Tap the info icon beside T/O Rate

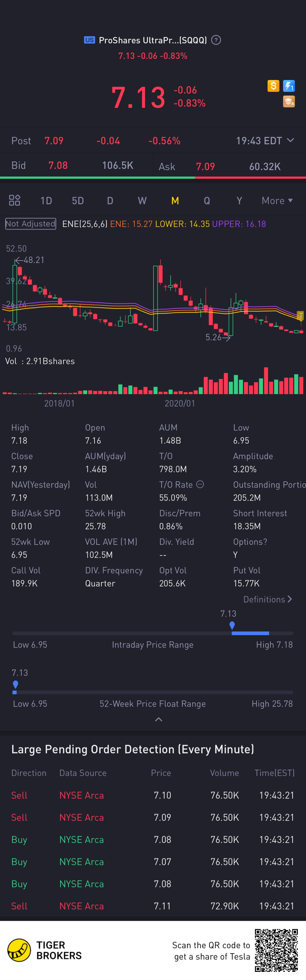pos(200,484)
